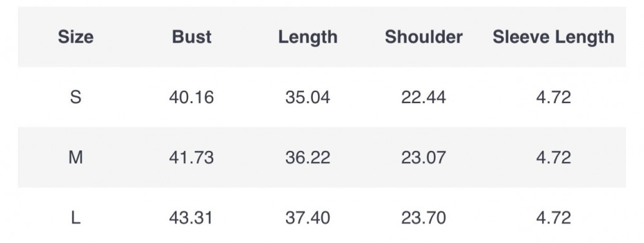
Task: Click shoulder value 22.44
Action: (424, 97)
